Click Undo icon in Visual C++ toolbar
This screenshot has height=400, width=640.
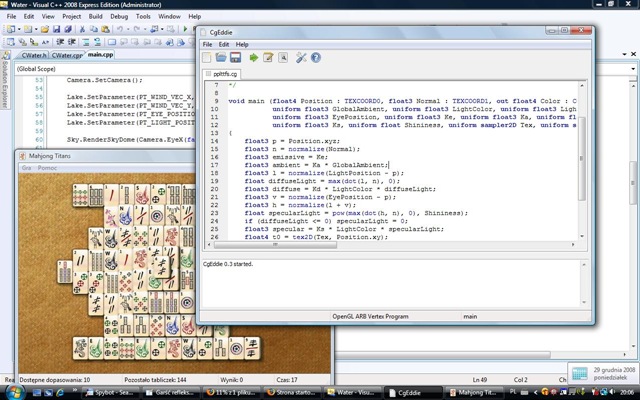click(120, 29)
